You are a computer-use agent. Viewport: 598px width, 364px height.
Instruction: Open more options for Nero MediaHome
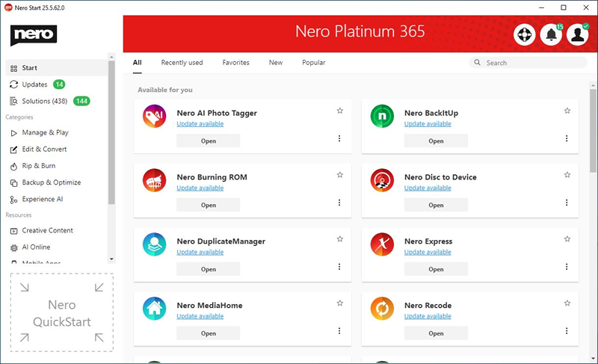coord(339,330)
